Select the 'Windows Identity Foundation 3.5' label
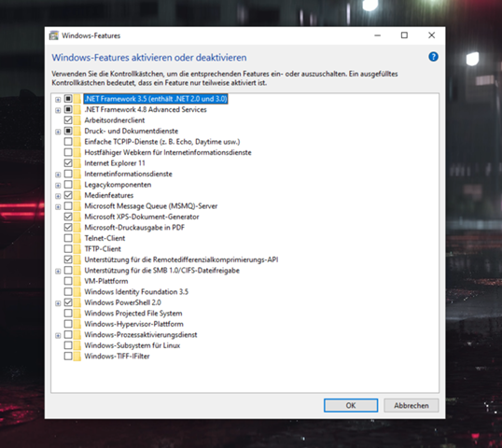Image resolution: width=502 pixels, height=448 pixels. 136,292
